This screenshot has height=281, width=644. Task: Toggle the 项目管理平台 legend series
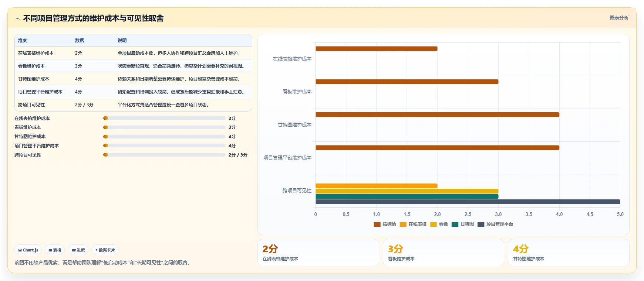tap(495, 224)
